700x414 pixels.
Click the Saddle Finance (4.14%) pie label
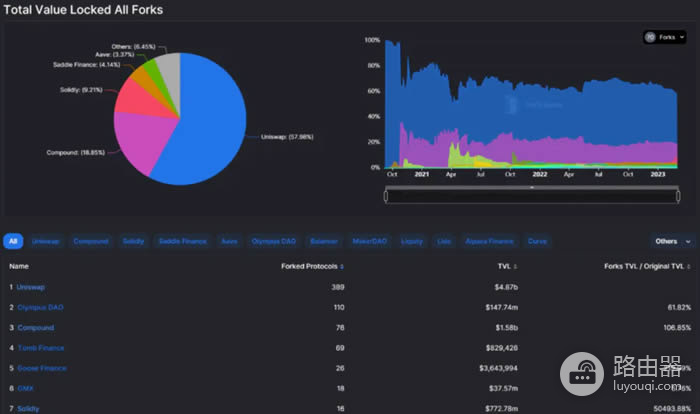tap(86, 65)
